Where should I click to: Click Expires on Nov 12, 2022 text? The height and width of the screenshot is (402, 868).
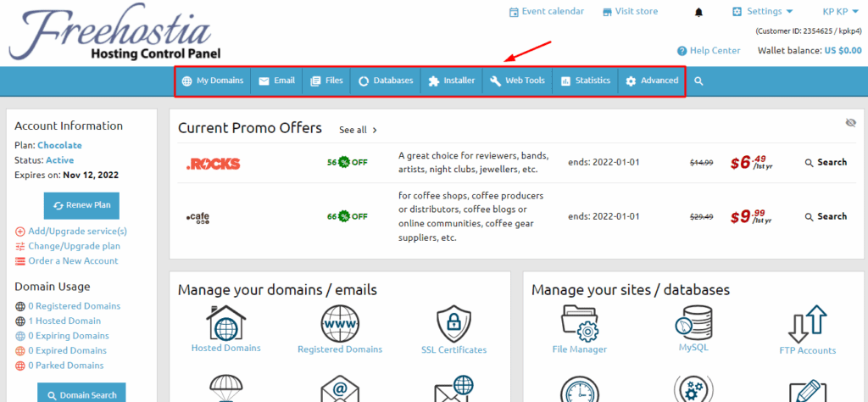[x=66, y=176]
